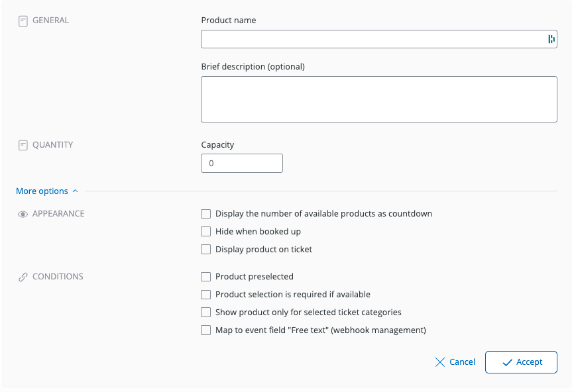Click the Cancel link

coord(462,362)
